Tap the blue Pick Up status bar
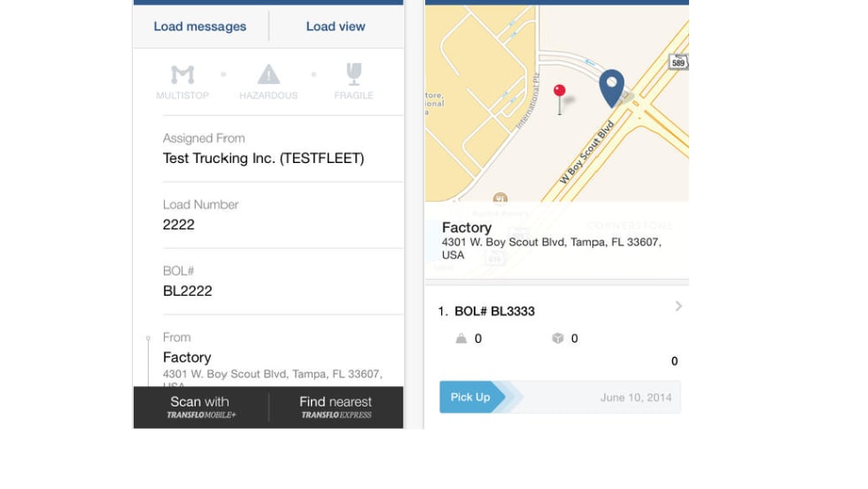The width and height of the screenshot is (868, 489). click(473, 398)
